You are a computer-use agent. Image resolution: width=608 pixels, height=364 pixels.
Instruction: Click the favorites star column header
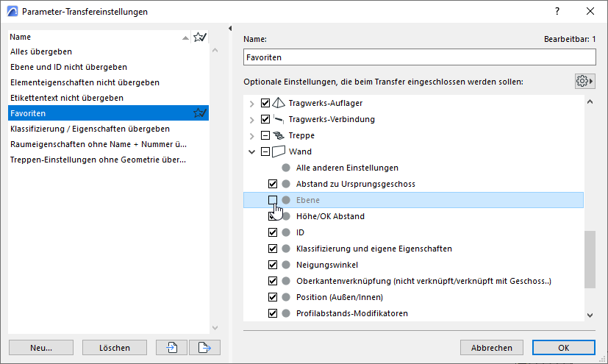click(200, 38)
